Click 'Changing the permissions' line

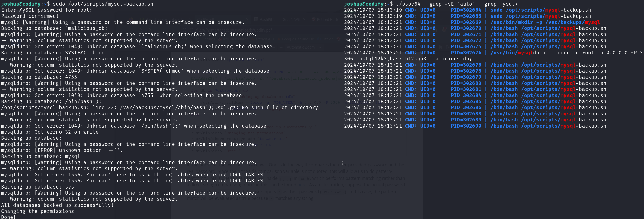(x=38, y=211)
